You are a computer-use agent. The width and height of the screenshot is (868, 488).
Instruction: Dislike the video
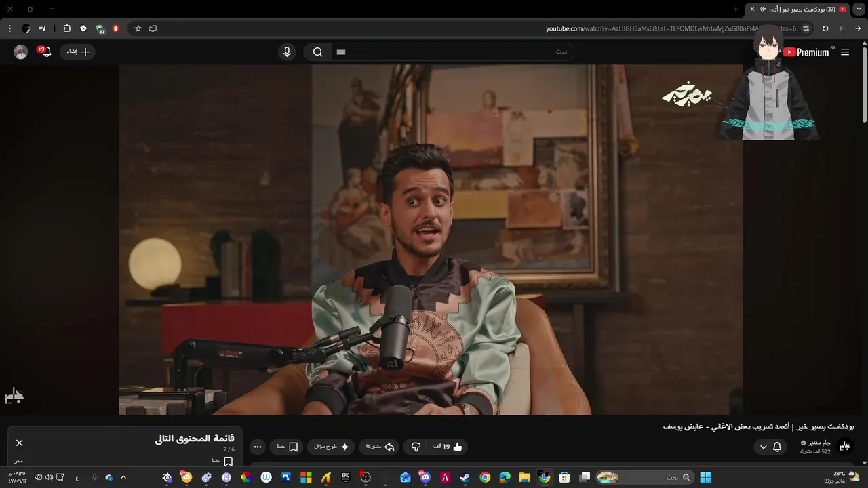click(416, 447)
